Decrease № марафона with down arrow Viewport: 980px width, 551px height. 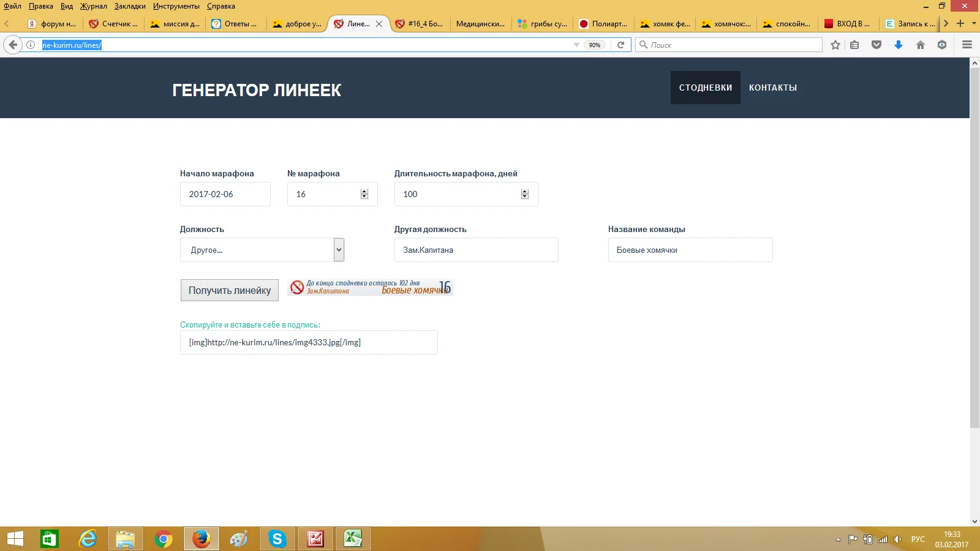point(364,197)
